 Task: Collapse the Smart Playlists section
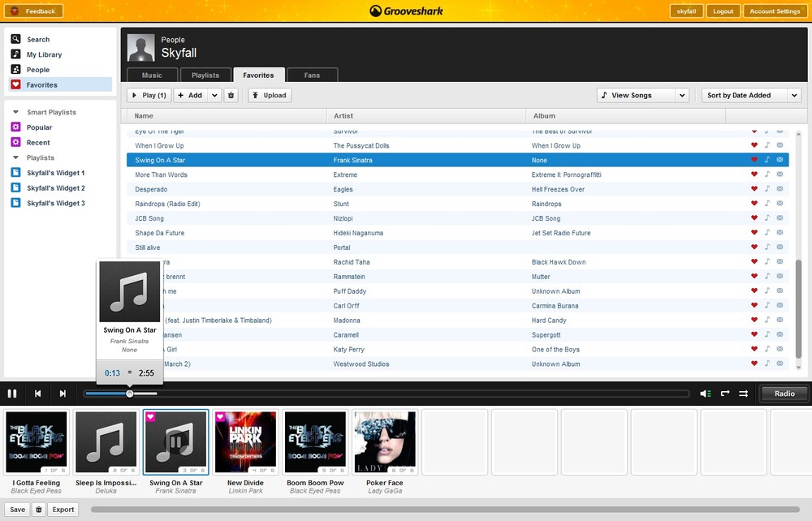coord(16,112)
